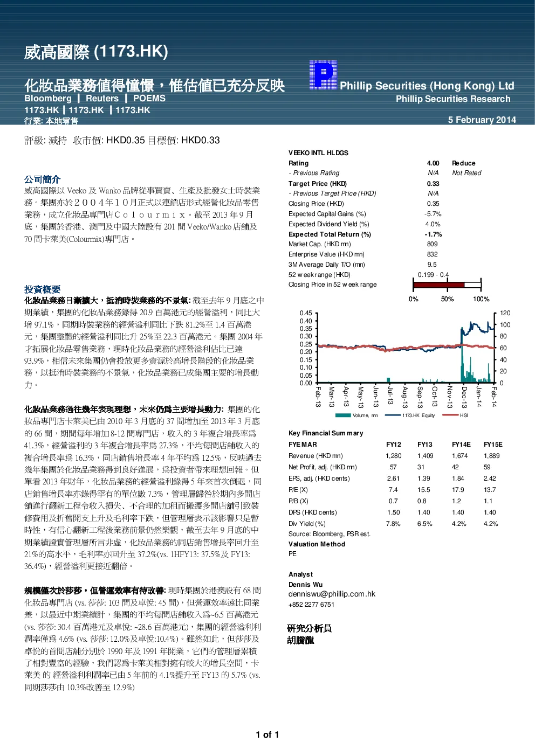Click the 研究分析員 label
535x756 pixels.
coord(309,628)
